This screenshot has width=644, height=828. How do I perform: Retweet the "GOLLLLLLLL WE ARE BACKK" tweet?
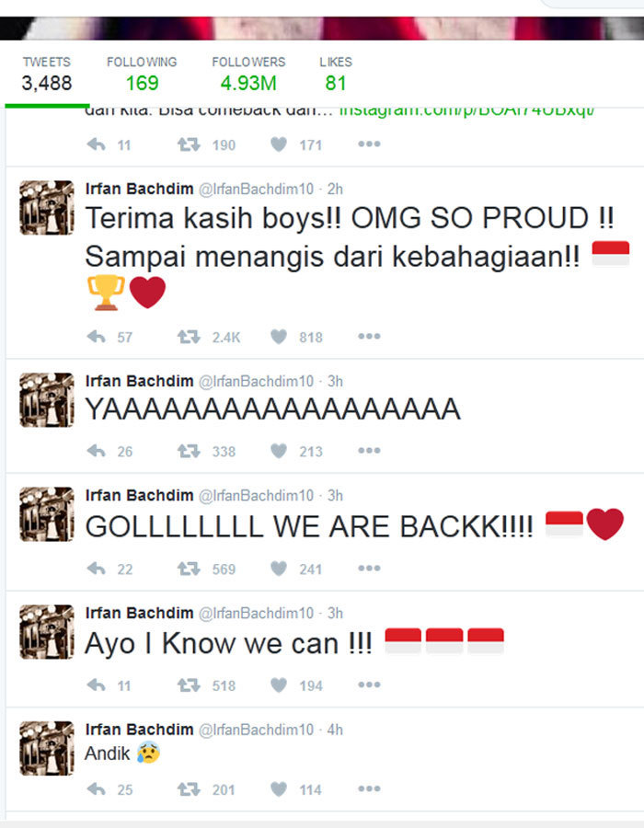click(x=189, y=569)
